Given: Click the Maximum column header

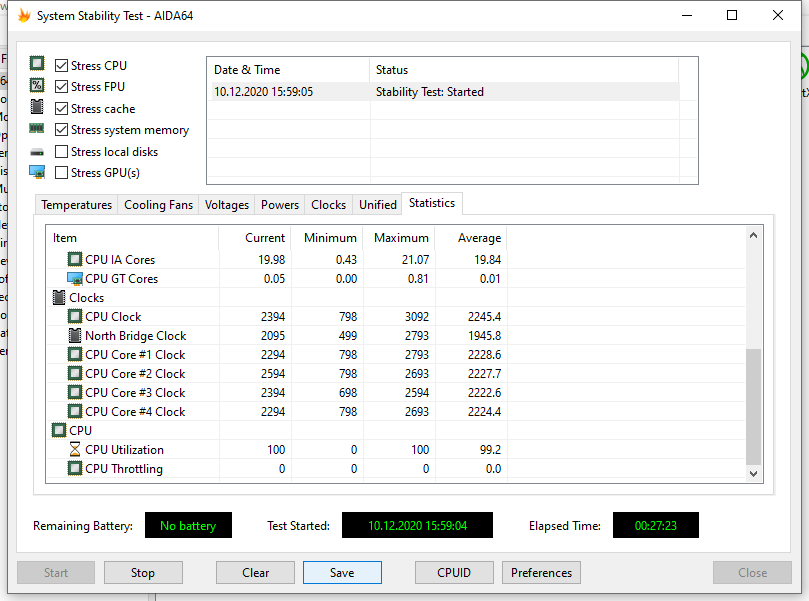Looking at the screenshot, I should [x=399, y=238].
